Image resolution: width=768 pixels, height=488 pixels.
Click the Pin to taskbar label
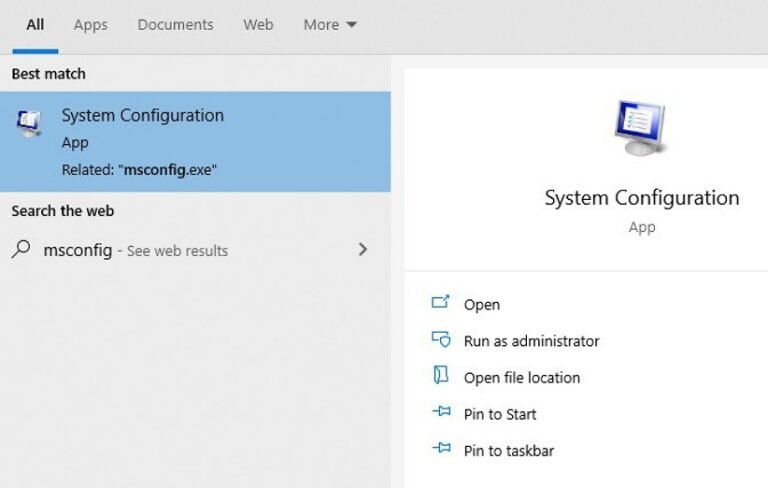[x=508, y=451]
